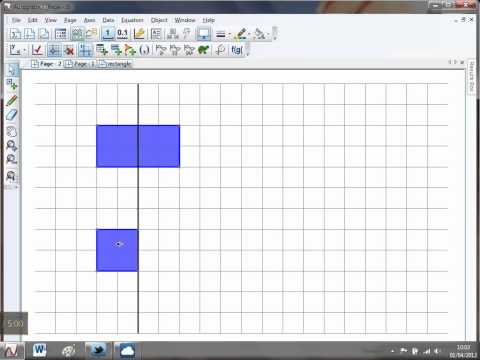Screen dimensions: 480x360
Task: Click the paint bucket fill colour icon
Action: 259,34
